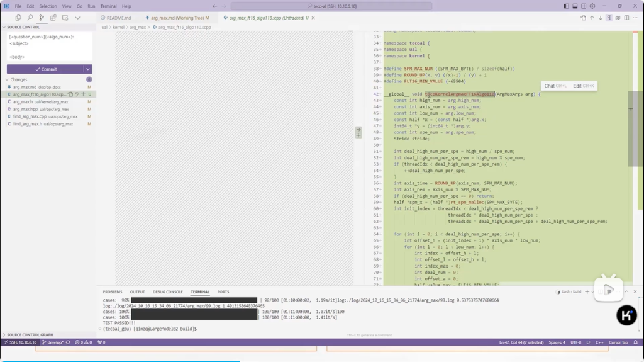Open the Search view icon

pyautogui.click(x=30, y=18)
